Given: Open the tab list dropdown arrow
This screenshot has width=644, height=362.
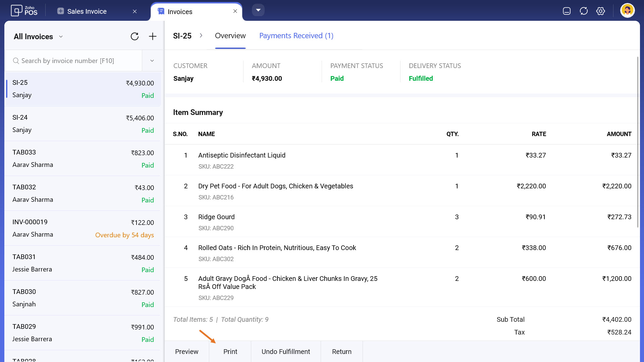Looking at the screenshot, I should pyautogui.click(x=258, y=10).
